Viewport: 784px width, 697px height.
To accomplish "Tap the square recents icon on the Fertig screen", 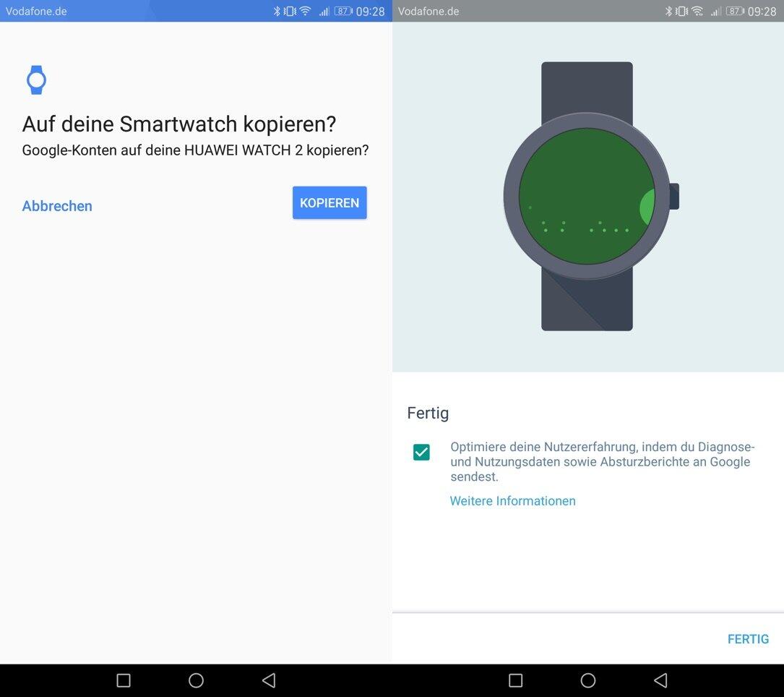I will (x=515, y=680).
